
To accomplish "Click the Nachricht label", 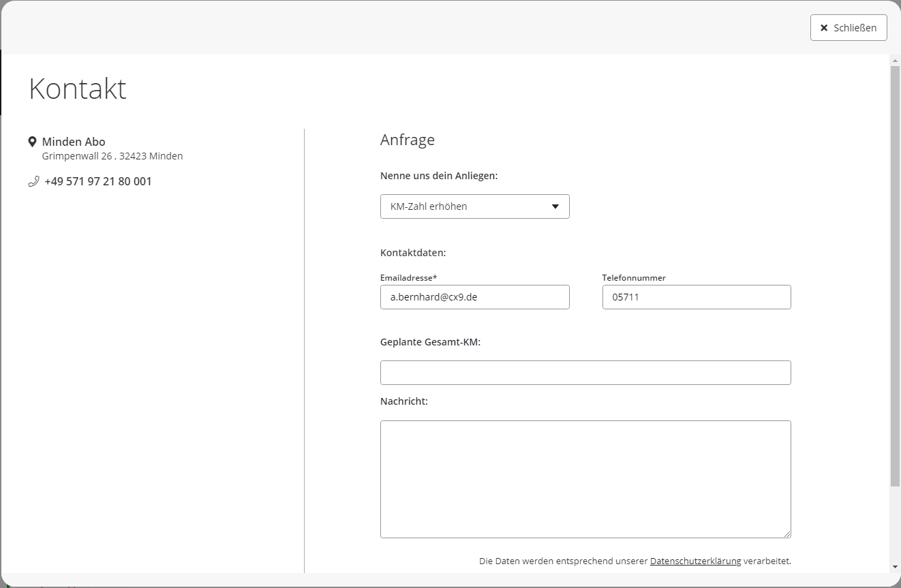I will click(x=403, y=401).
